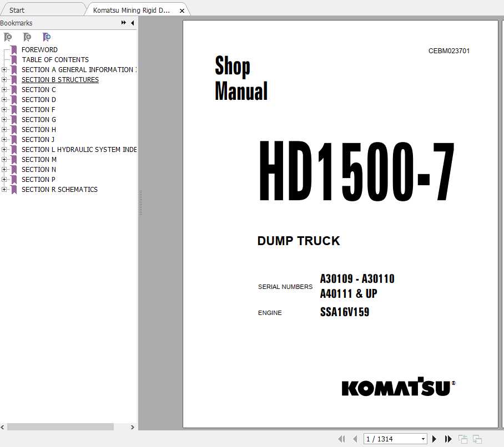Click the DUMP TRUCK heading text
Viewport: 504px width, 447px height.
tap(298, 241)
